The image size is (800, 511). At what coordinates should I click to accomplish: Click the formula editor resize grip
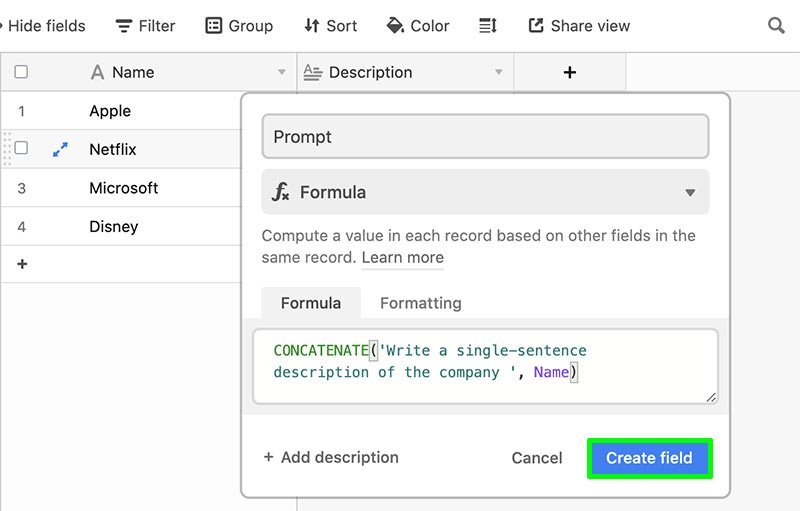pos(711,397)
